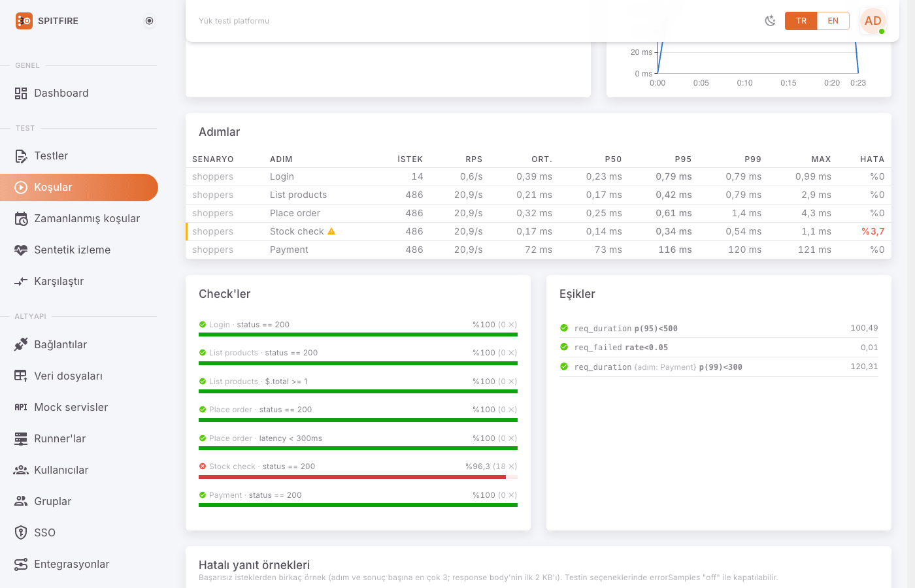Click the Entegrasyonlar integrations icon
This screenshot has width=915, height=588.
(x=21, y=564)
